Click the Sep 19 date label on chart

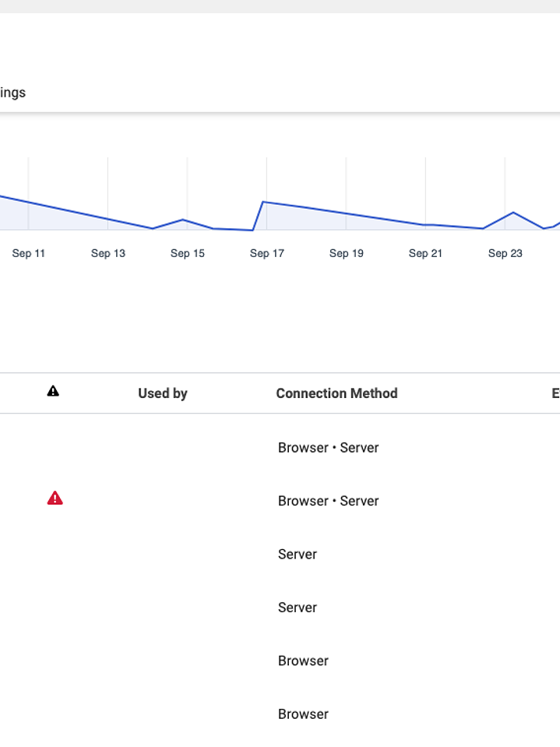[347, 253]
